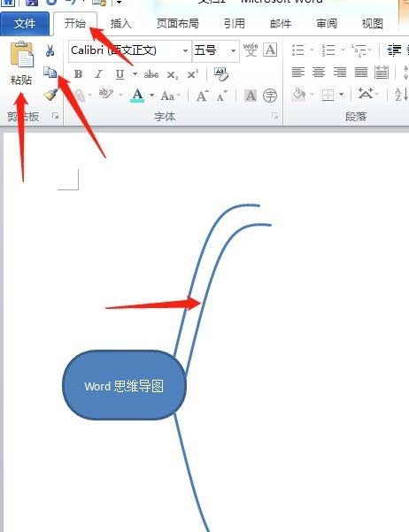Click the Copy icon
Image resolution: width=409 pixels, height=532 pixels.
50,72
